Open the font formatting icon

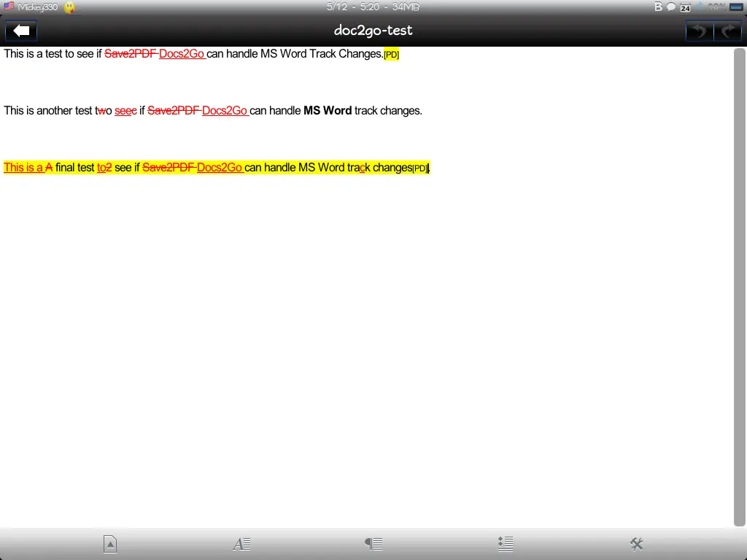tap(241, 544)
